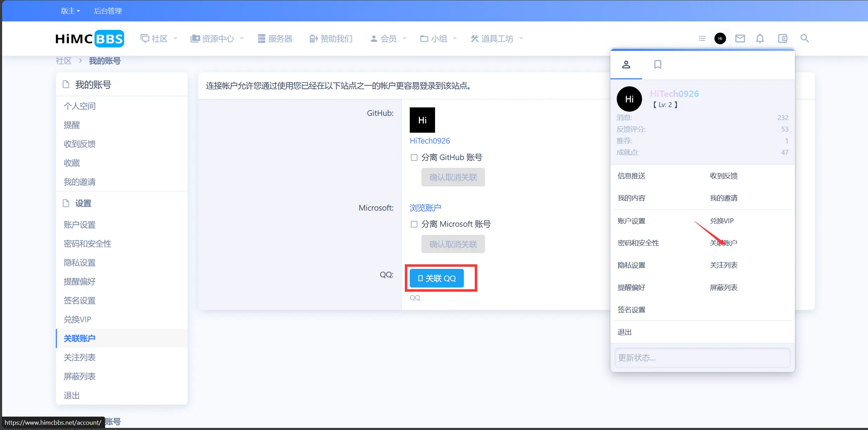This screenshot has height=430, width=868.
Task: Select the person tab in profile popup
Action: click(627, 64)
